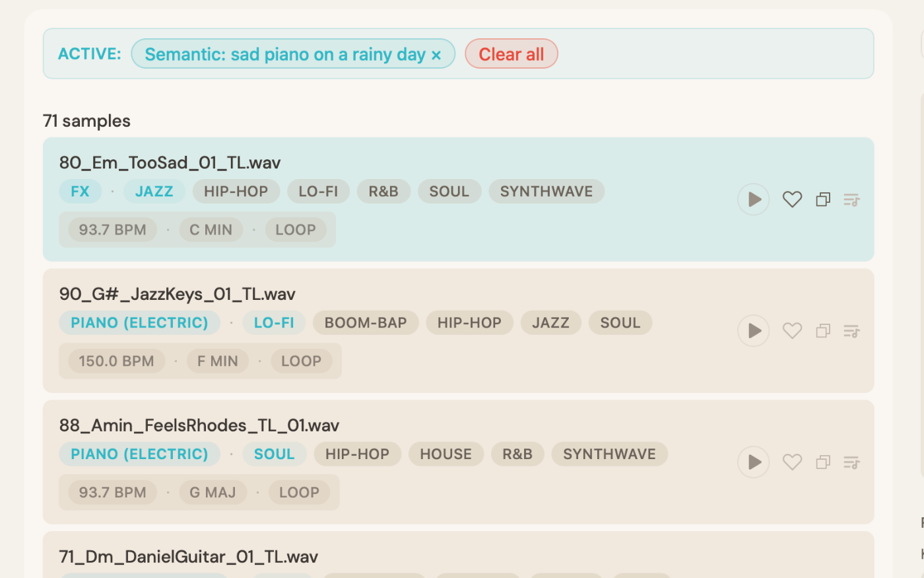This screenshot has height=578, width=924.
Task: Play the 88_Amin_FeelsRhodes sample
Action: [x=753, y=462]
